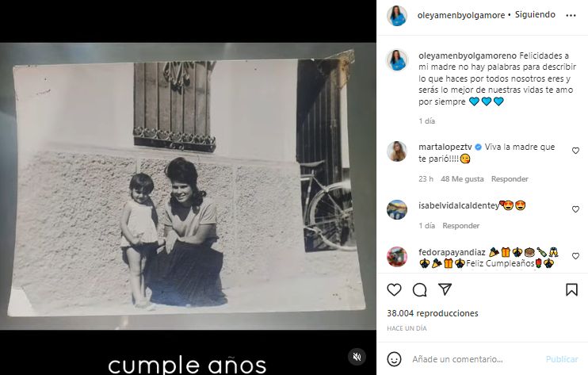Click the black-and-white video to play
Image resolution: width=588 pixels, height=375 pixels.
tap(188, 186)
